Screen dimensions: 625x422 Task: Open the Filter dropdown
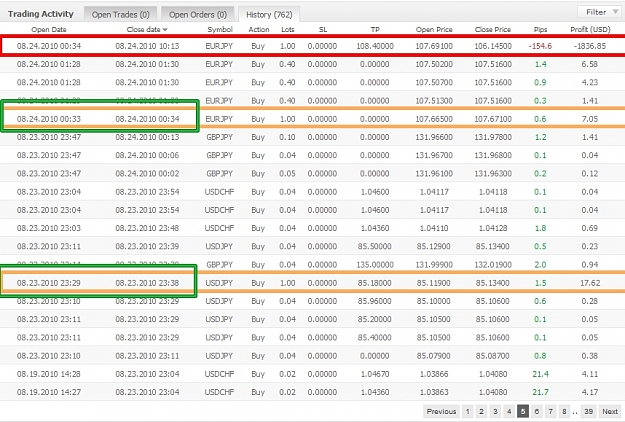pos(600,12)
